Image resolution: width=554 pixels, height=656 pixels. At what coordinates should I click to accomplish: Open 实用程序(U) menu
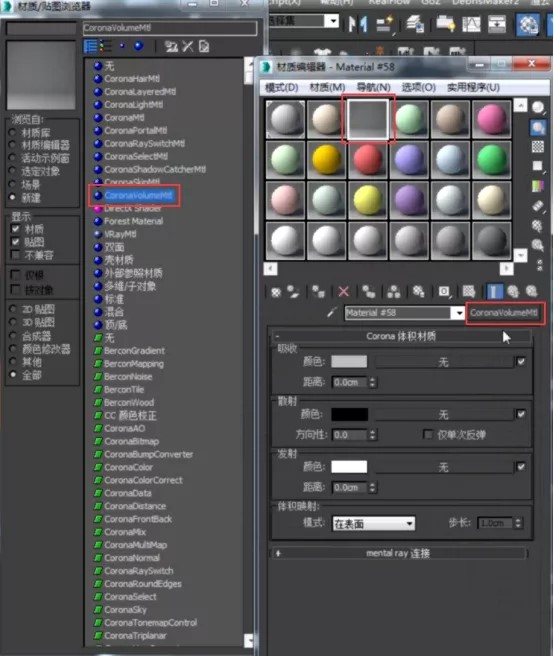pyautogui.click(x=473, y=87)
